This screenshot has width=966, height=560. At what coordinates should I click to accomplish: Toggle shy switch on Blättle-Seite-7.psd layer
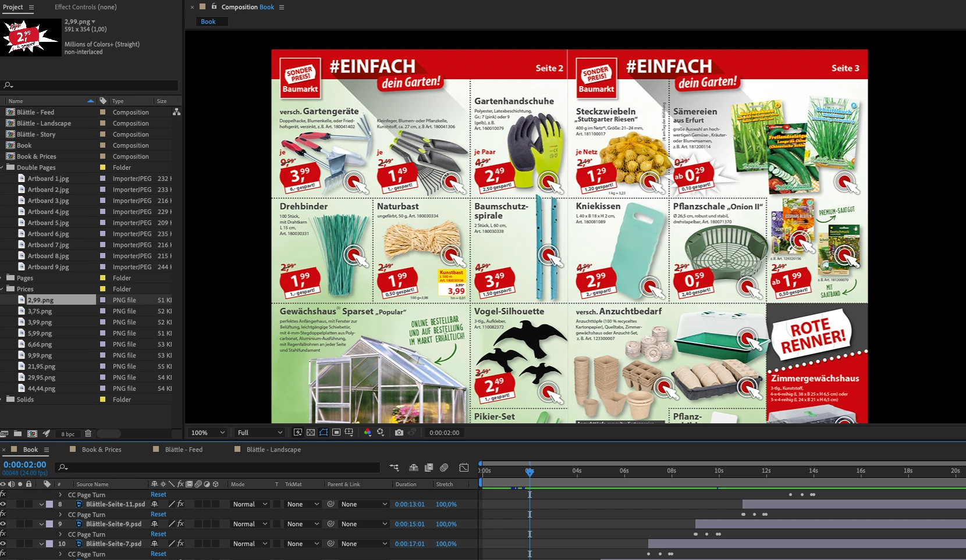pyautogui.click(x=154, y=544)
